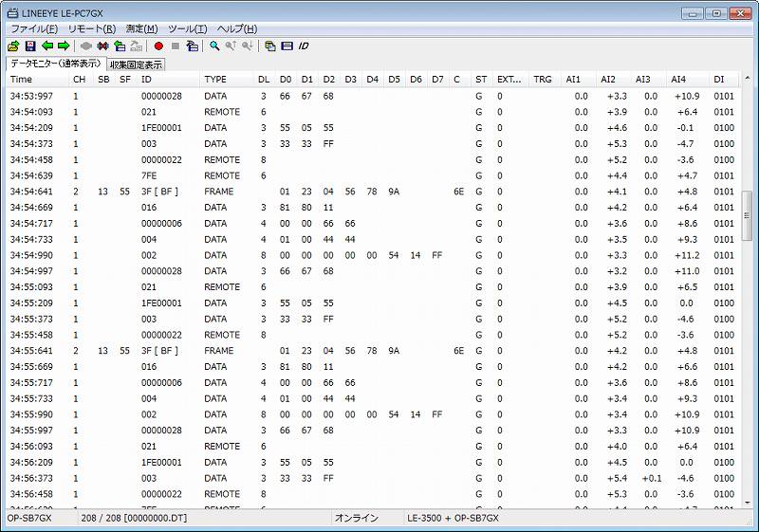759x532 pixels.
Task: Click the stop square toolbar icon
Action: 176,46
